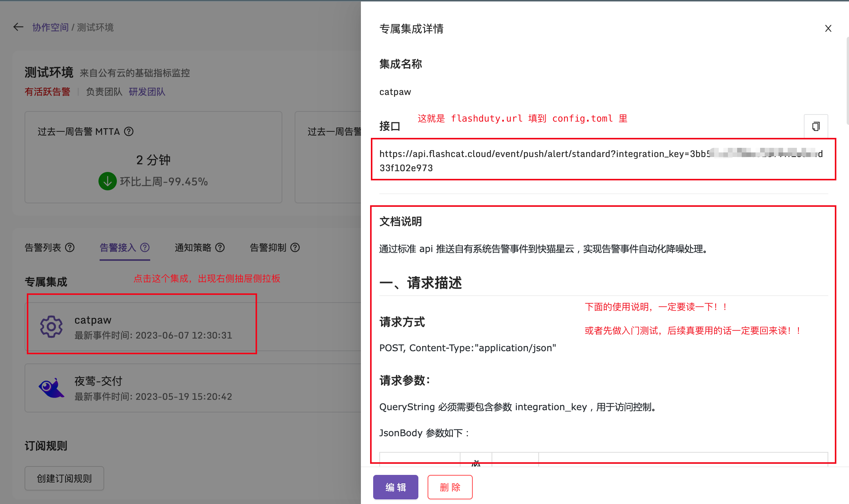The height and width of the screenshot is (504, 849).
Task: Click the 编辑 button
Action: coord(395,487)
